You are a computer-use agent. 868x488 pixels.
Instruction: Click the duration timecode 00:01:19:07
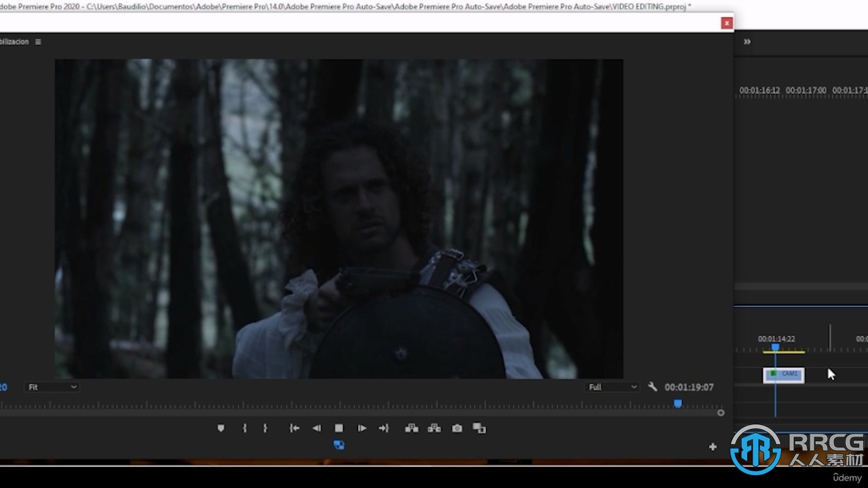(689, 387)
